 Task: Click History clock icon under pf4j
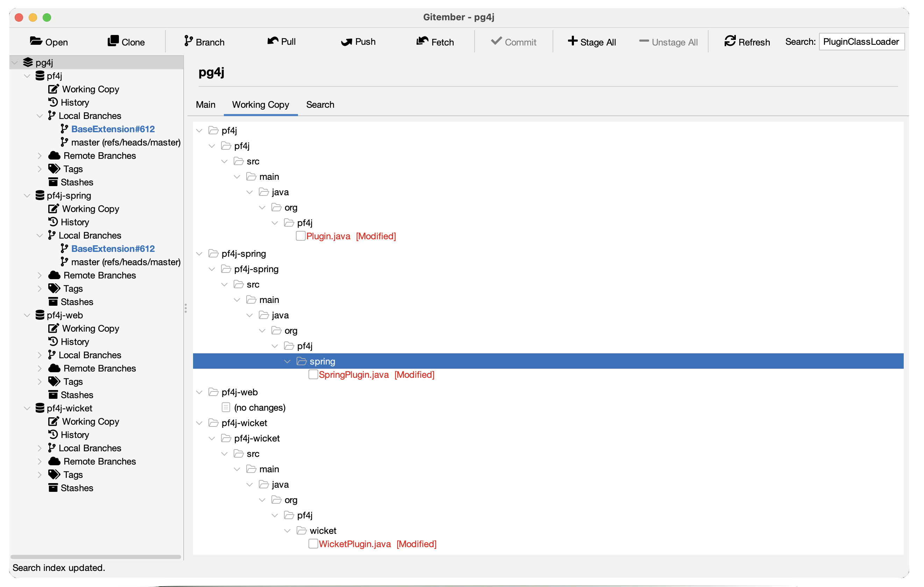pos(53,102)
